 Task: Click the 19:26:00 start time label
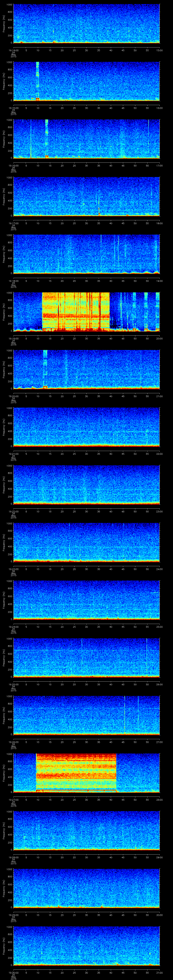[x=13, y=742]
